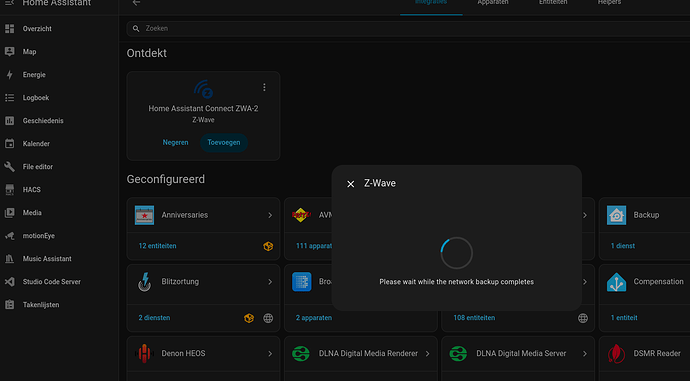Open the 12 entiteiten link
Image resolution: width=690 pixels, height=381 pixels.
pos(158,246)
